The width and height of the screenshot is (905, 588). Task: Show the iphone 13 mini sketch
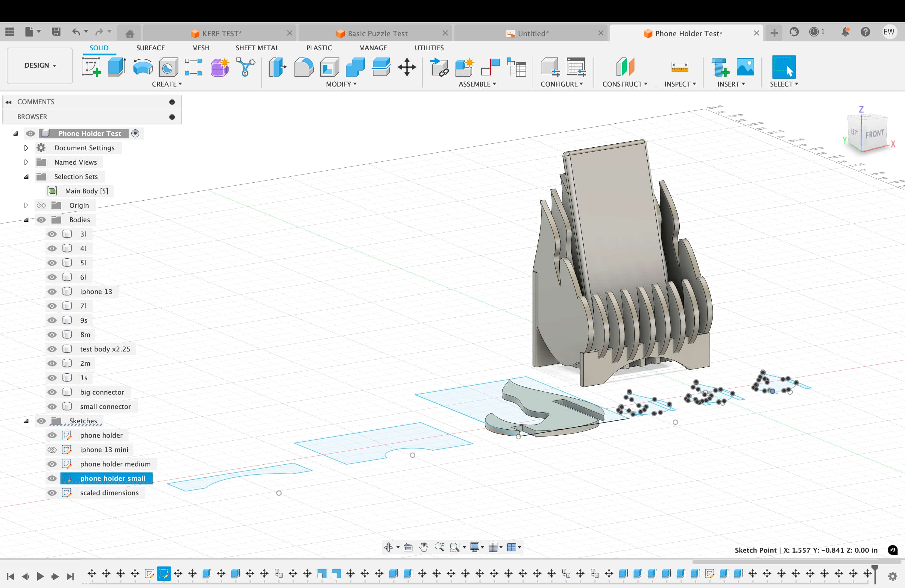[52, 450]
